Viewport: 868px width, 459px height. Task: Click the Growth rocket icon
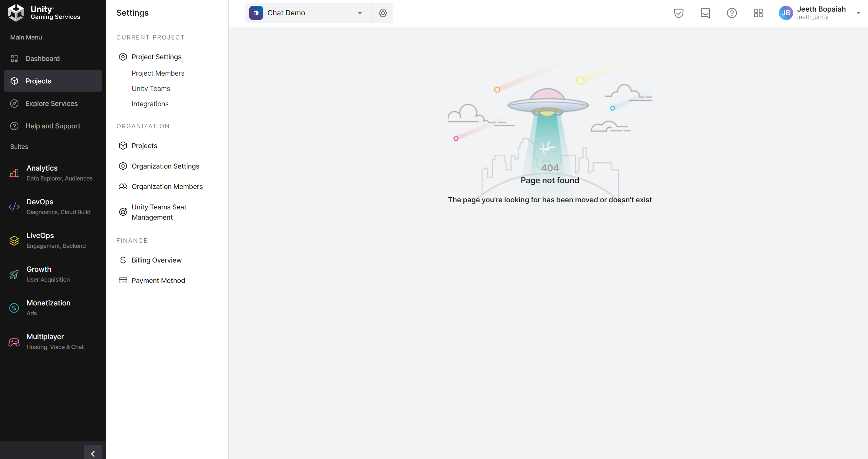(14, 274)
